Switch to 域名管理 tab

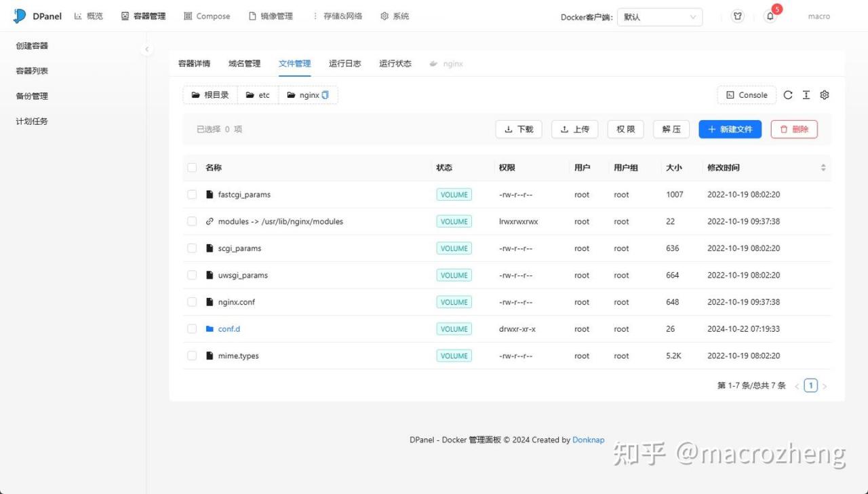pyautogui.click(x=244, y=64)
